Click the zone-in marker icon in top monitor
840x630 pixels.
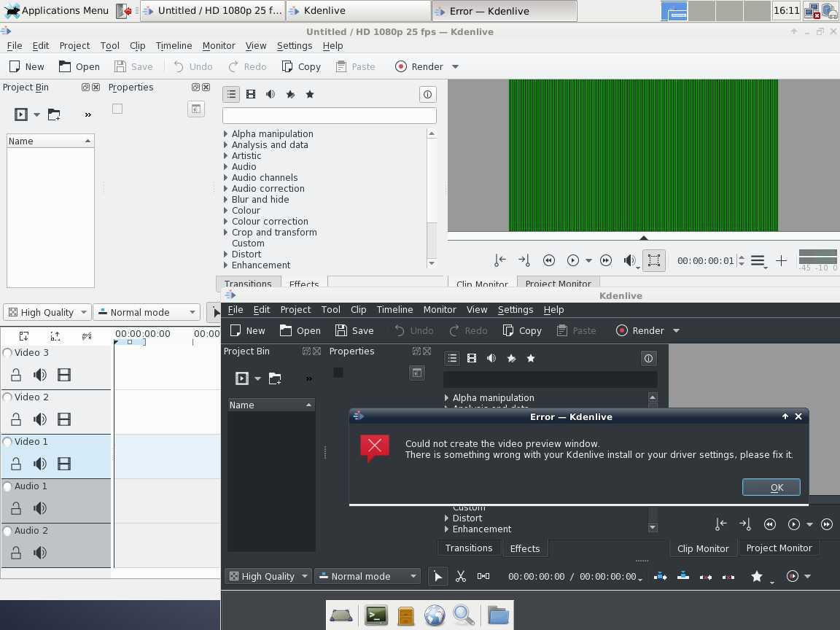point(500,260)
